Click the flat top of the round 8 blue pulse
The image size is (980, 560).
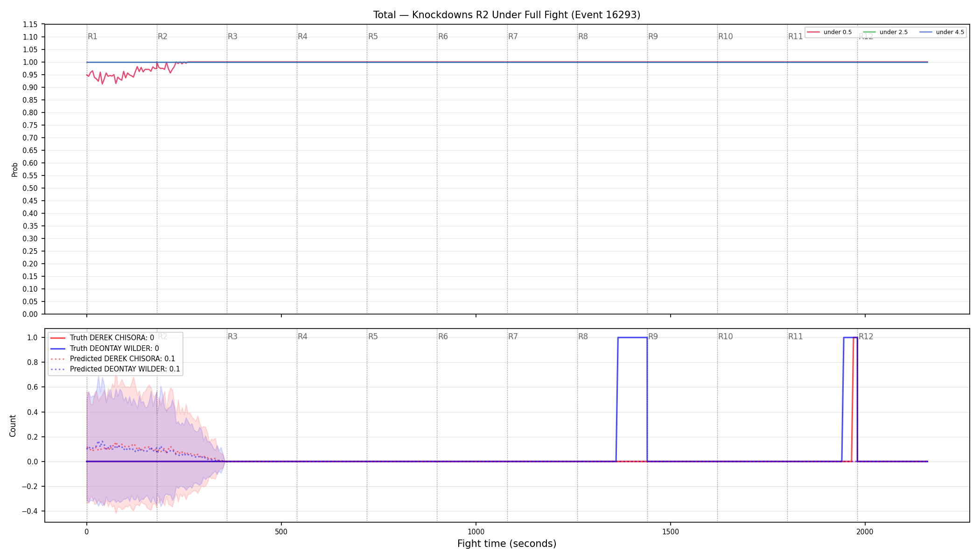(632, 337)
